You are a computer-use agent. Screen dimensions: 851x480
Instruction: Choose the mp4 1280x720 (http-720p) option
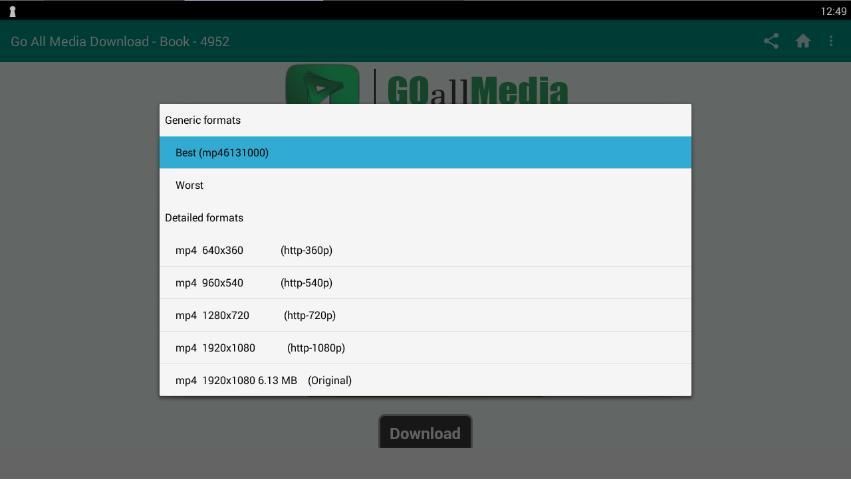(x=425, y=315)
